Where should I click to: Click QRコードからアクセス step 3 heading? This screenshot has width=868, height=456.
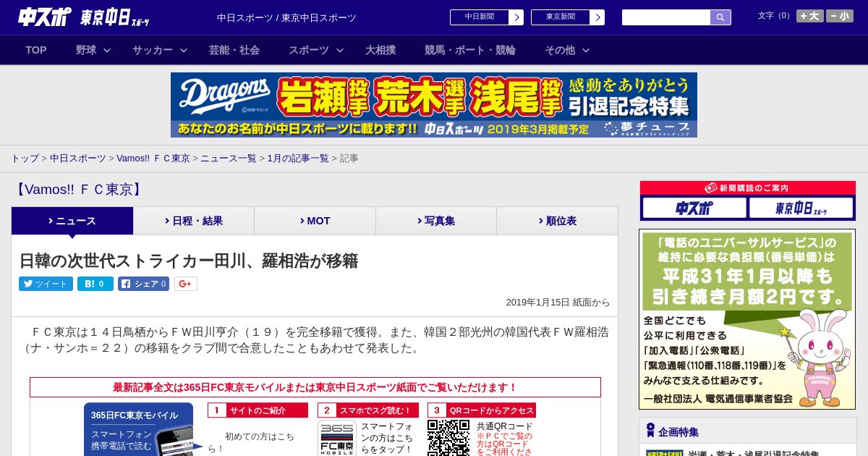[x=482, y=410]
